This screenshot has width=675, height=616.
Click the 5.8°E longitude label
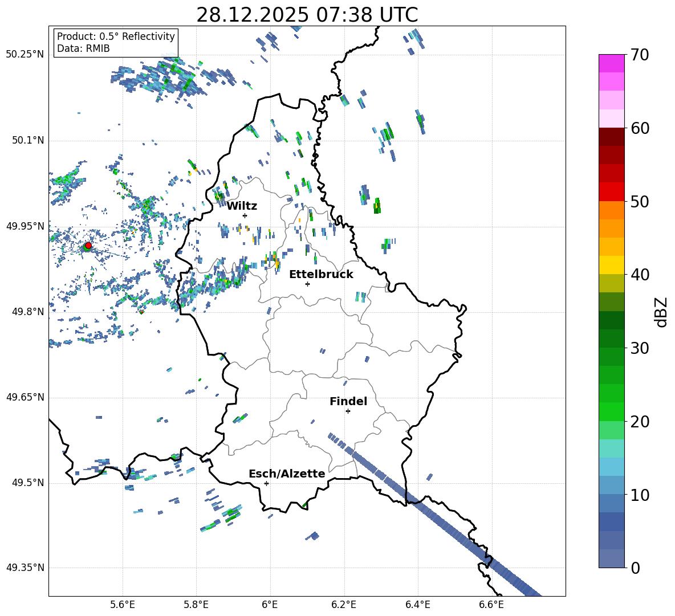196,605
